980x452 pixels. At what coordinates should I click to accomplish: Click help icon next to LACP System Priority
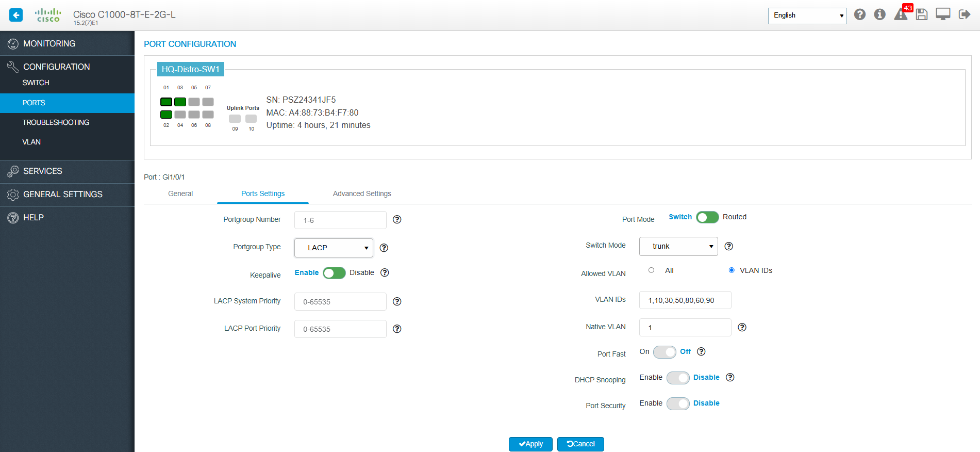point(397,301)
